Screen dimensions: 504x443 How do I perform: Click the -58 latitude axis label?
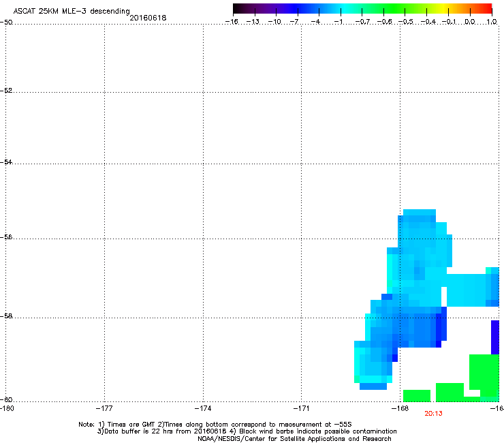pos(6,316)
